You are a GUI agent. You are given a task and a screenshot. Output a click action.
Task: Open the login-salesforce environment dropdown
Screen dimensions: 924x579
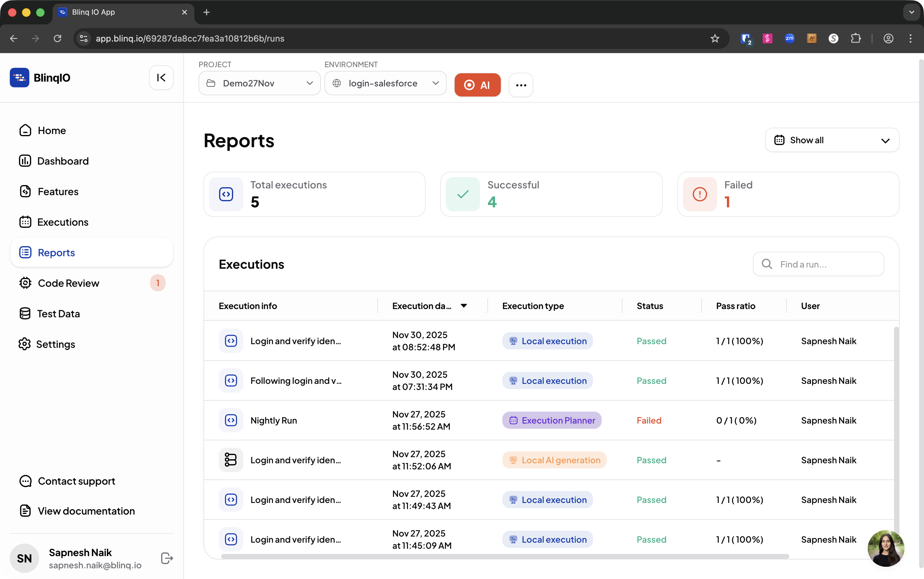pos(385,83)
